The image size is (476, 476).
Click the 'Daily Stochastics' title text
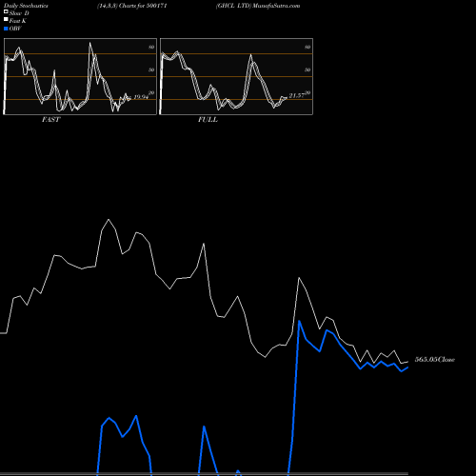tap(26, 6)
